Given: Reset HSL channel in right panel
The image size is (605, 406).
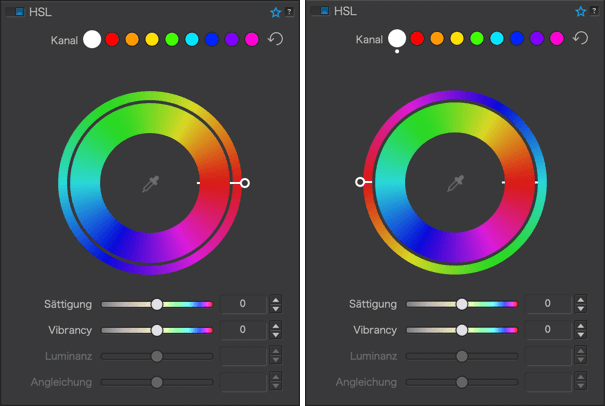Looking at the screenshot, I should [x=580, y=38].
